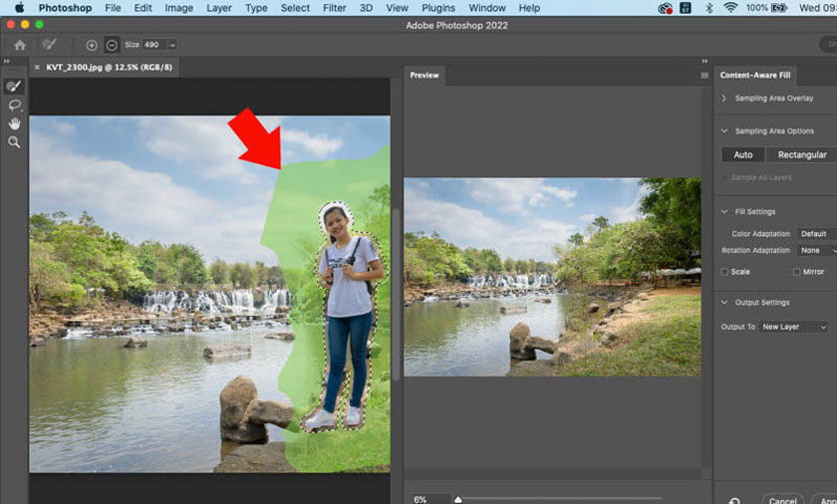Viewport: 837px width, 504px height.
Task: Open the brush tool preset picker
Action: [x=50, y=44]
